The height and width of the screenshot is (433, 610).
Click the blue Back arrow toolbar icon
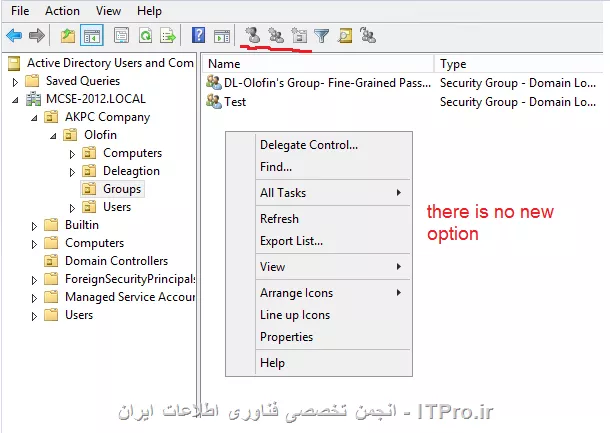(14, 36)
